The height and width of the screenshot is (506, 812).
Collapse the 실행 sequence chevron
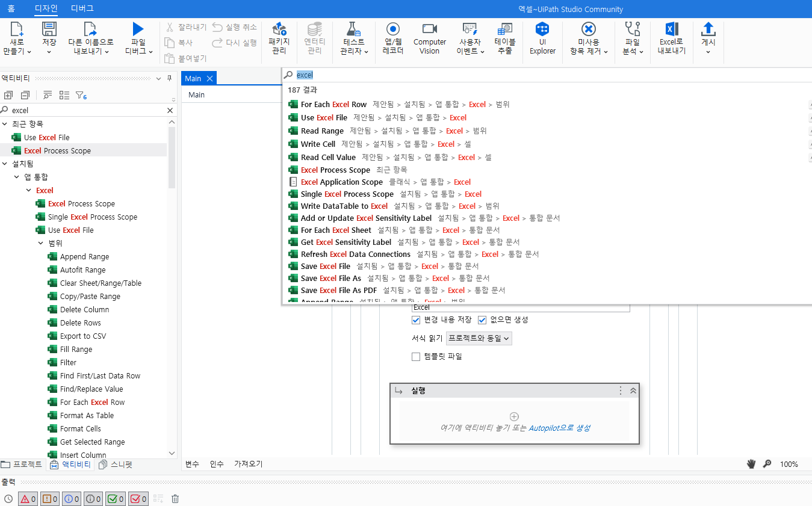click(x=633, y=390)
